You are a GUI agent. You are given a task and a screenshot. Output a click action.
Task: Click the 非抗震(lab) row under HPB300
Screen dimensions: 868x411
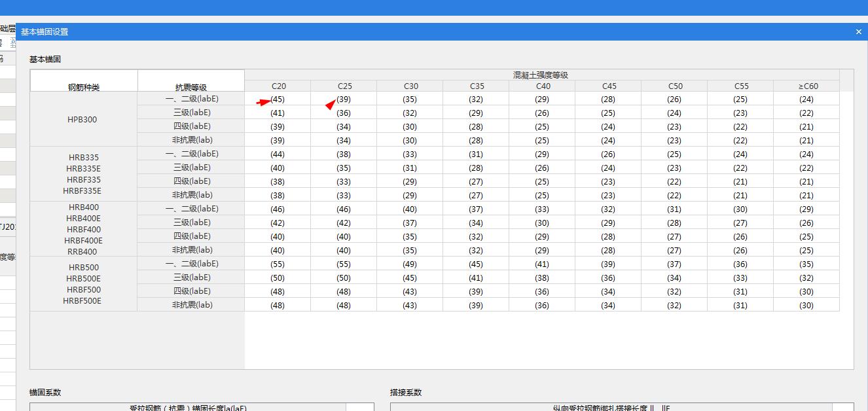[x=190, y=139]
